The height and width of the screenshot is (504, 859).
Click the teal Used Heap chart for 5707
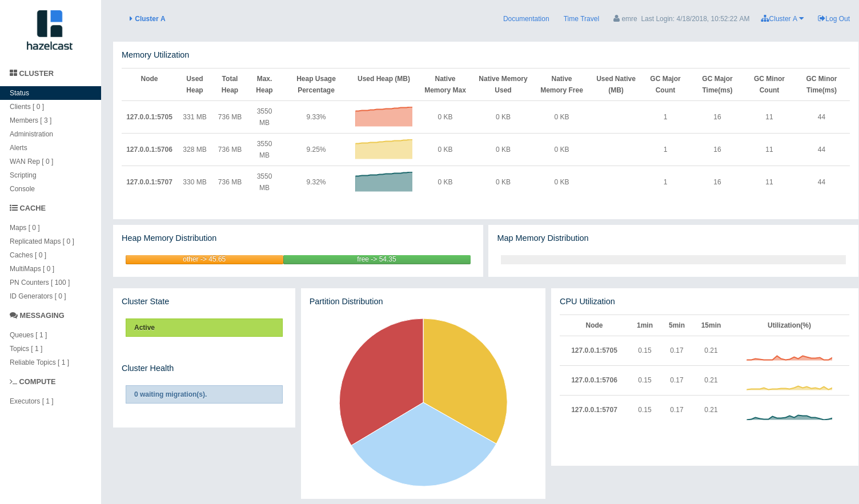[x=384, y=182]
